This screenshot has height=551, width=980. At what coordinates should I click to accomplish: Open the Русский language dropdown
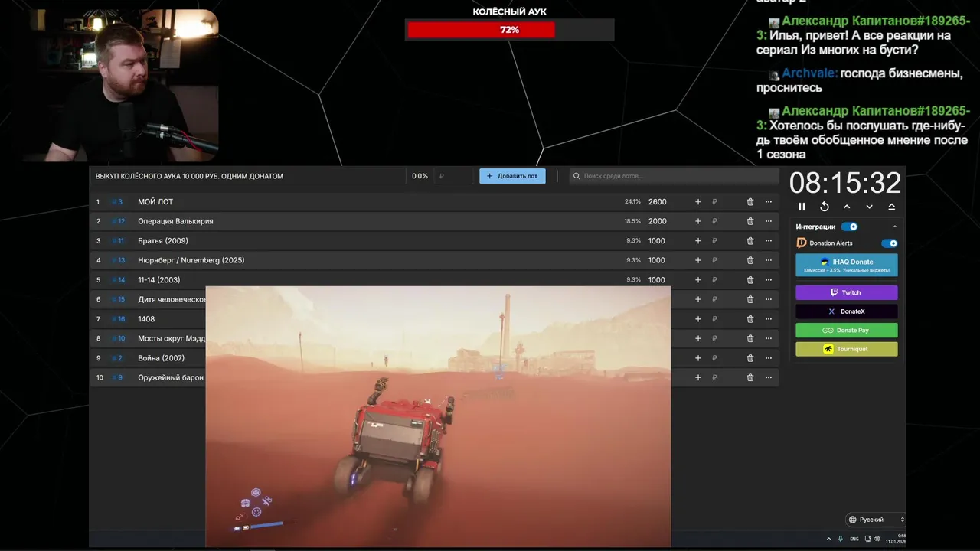pyautogui.click(x=876, y=520)
